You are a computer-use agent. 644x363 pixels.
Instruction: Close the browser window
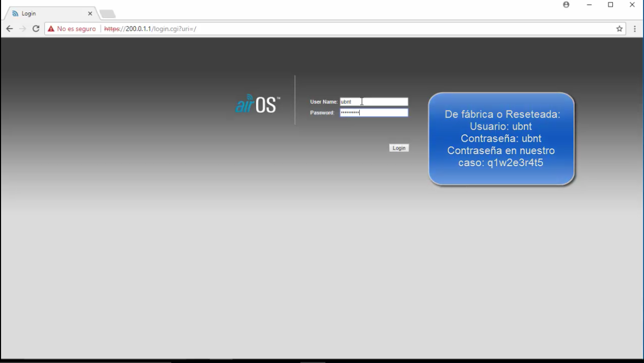coord(632,5)
